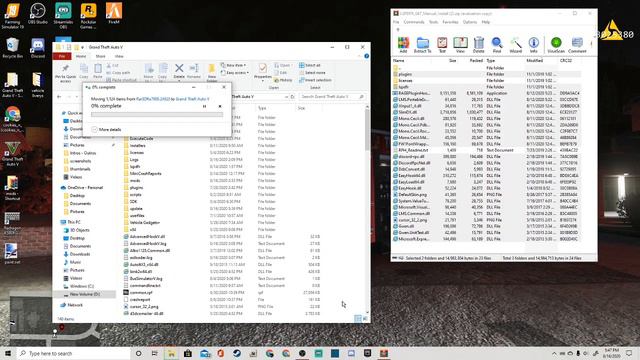Image resolution: width=640 pixels, height=360 pixels.
Task: Open the Commands menu in WinRAR
Action: 414,22
